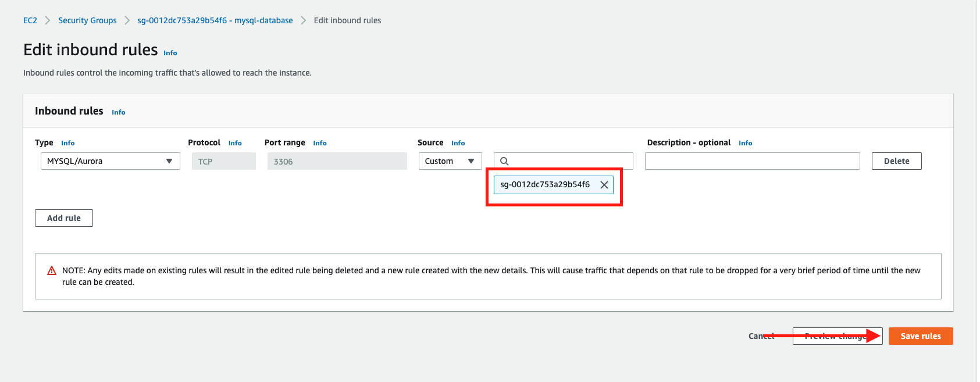Open Info link next to Description - optional
980x382 pixels.
[746, 143]
